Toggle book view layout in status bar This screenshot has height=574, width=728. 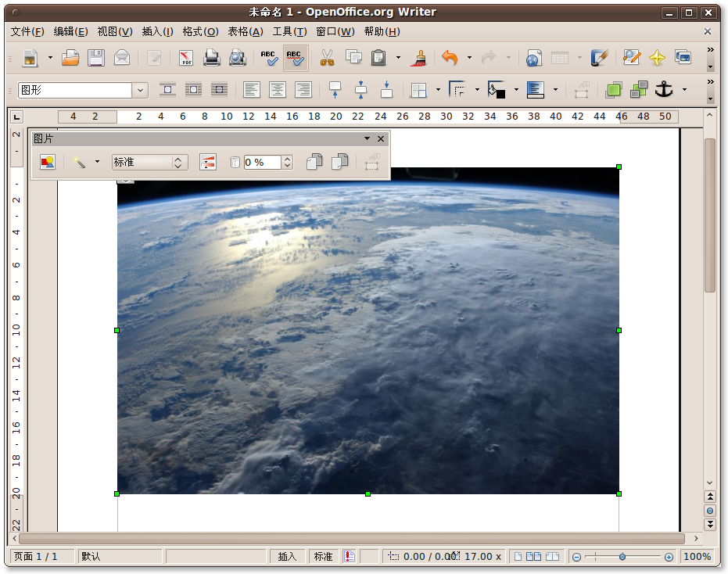pos(553,556)
